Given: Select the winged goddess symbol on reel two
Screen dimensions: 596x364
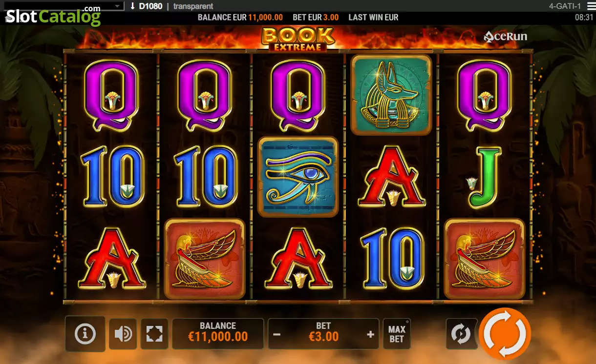Looking at the screenshot, I should (x=205, y=259).
